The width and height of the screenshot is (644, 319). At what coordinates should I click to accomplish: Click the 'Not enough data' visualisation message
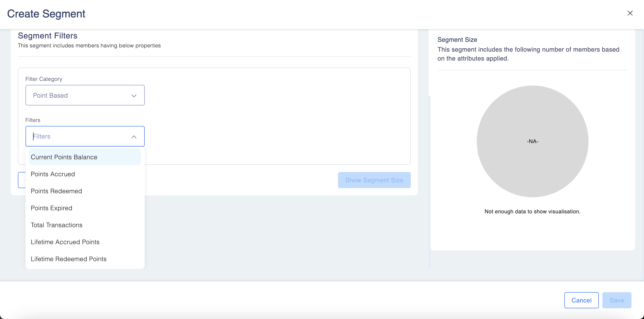[532, 211]
